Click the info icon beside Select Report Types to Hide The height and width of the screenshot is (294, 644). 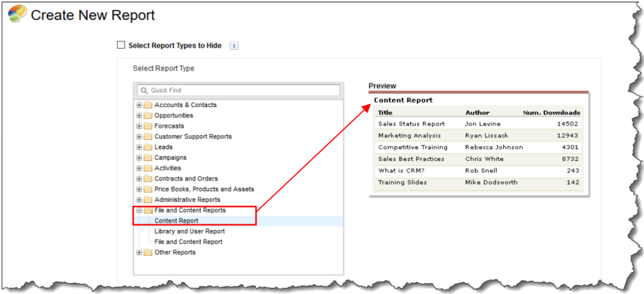pos(234,45)
